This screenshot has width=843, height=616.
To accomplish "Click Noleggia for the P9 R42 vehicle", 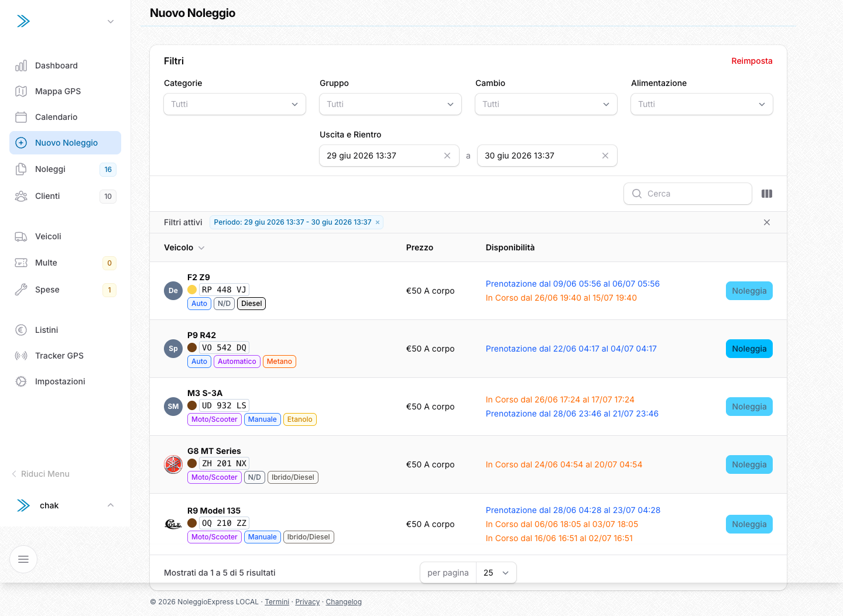I will click(x=749, y=349).
